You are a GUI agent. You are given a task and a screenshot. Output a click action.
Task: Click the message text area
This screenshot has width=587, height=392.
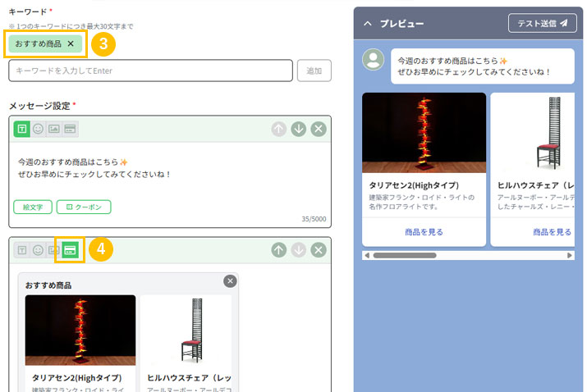[x=170, y=168]
